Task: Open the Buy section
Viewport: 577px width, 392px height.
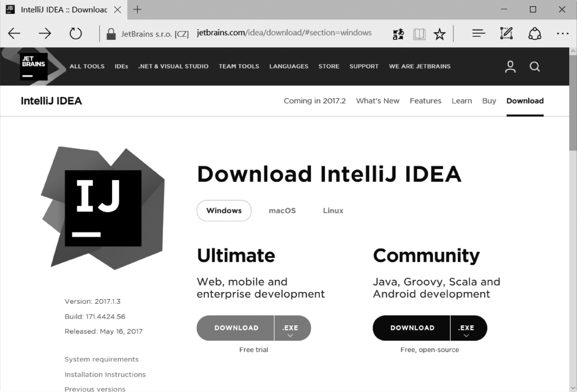Action: (489, 101)
